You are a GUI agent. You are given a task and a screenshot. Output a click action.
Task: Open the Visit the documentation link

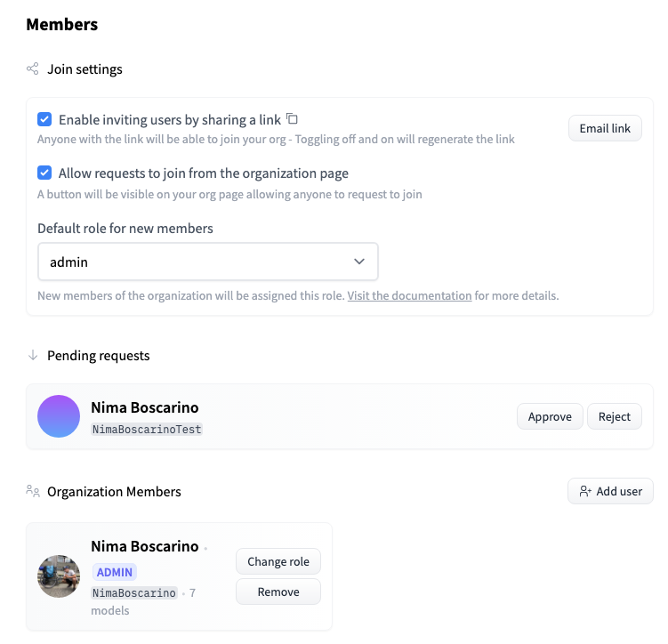click(409, 295)
